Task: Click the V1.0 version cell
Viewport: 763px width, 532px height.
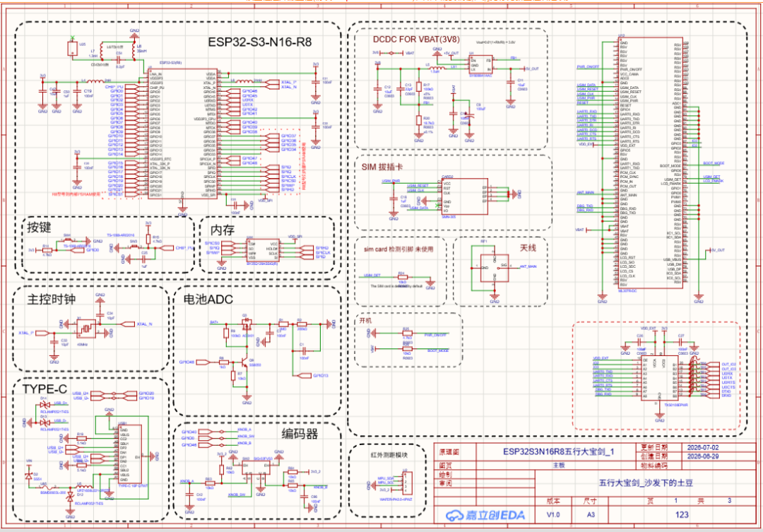Action: pyautogui.click(x=553, y=514)
